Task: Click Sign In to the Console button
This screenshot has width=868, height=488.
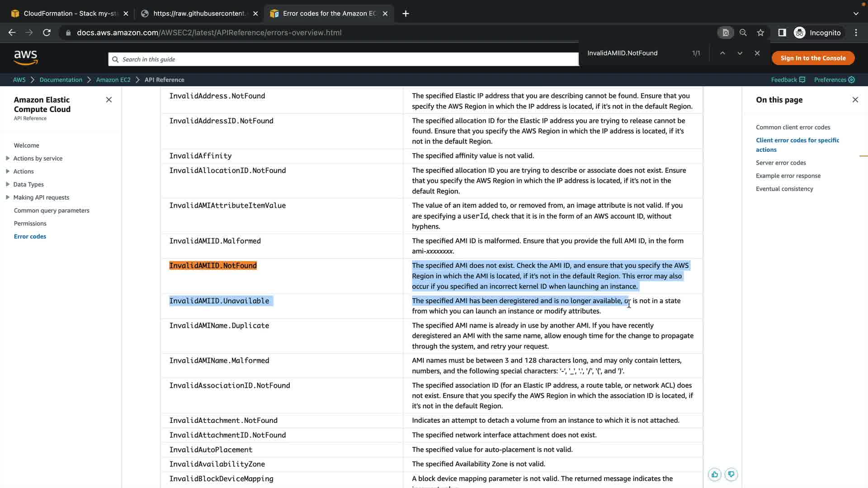Action: pos(812,58)
